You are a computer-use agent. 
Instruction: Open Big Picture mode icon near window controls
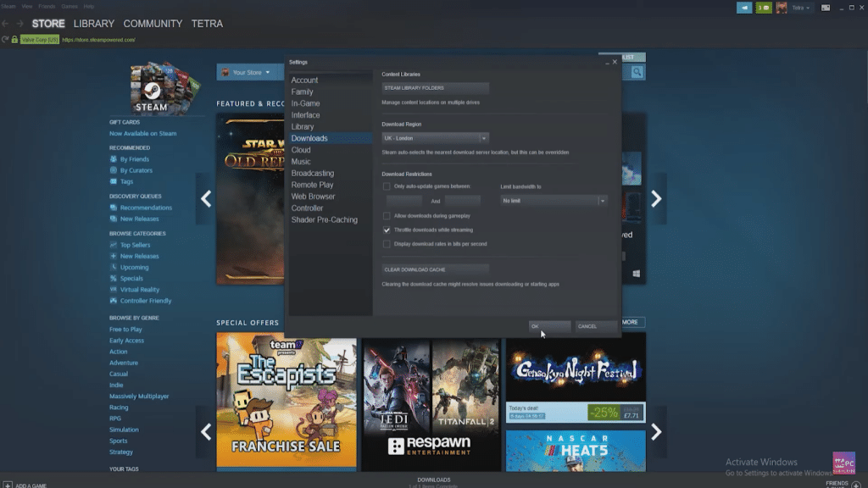(826, 8)
